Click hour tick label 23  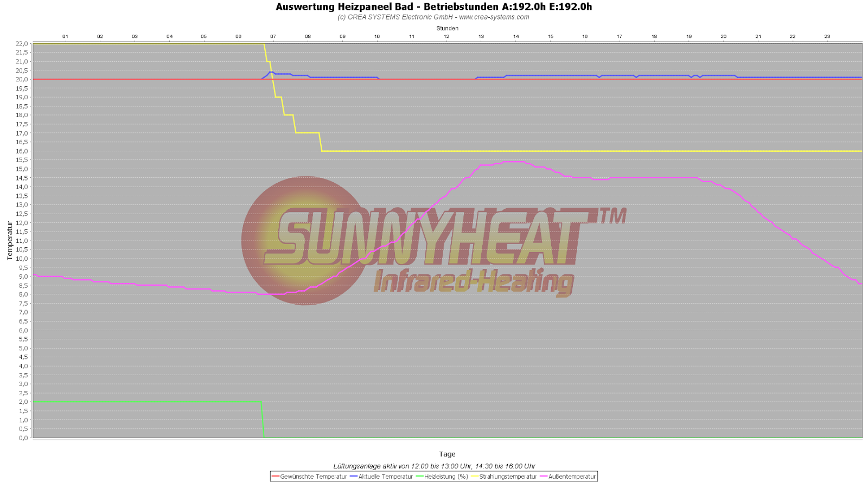click(x=827, y=36)
